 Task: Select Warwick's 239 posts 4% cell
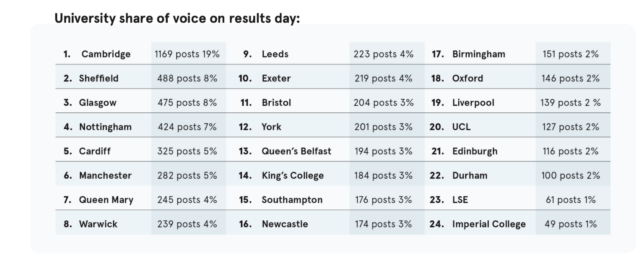click(x=187, y=224)
